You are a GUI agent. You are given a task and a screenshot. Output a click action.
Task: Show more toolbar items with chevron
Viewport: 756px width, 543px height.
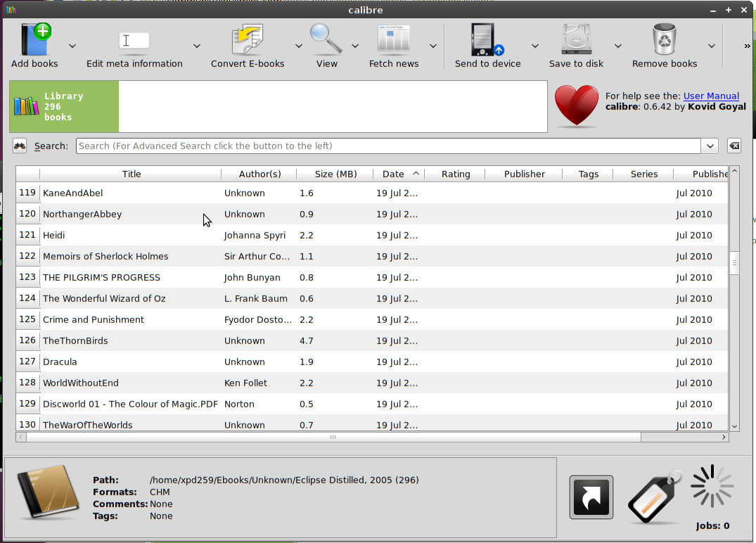click(x=747, y=46)
